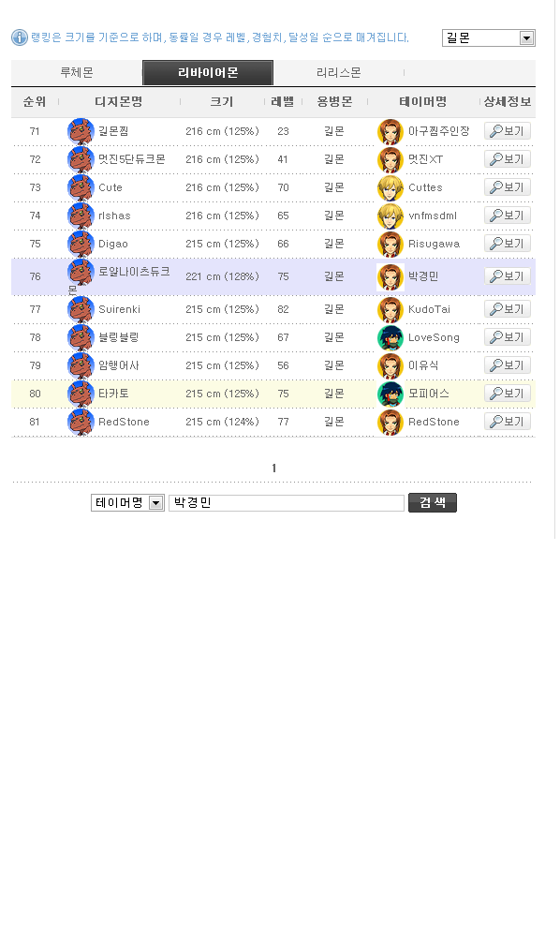Image resolution: width=560 pixels, height=937 pixels.
Task: Switch to the 리리스몬 tab
Action: [x=338, y=73]
